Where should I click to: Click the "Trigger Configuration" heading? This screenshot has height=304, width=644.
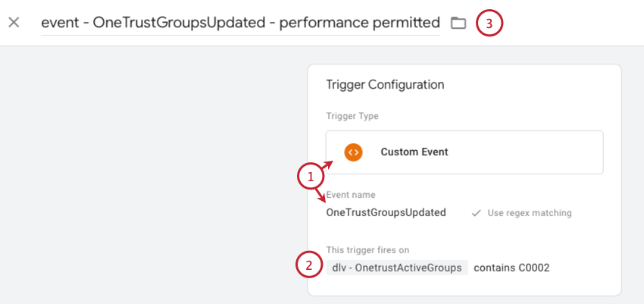385,85
